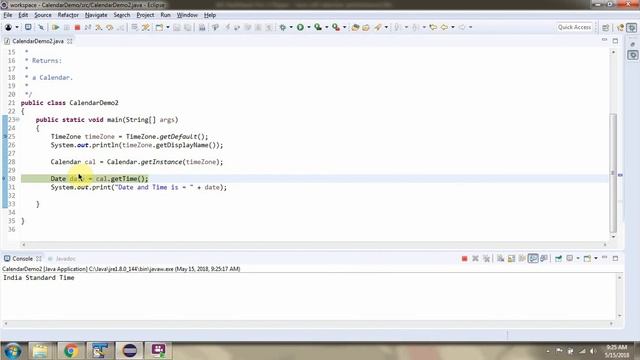640x360 pixels.
Task: Toggle Scroll Lock in Console toolbar
Action: (511, 258)
